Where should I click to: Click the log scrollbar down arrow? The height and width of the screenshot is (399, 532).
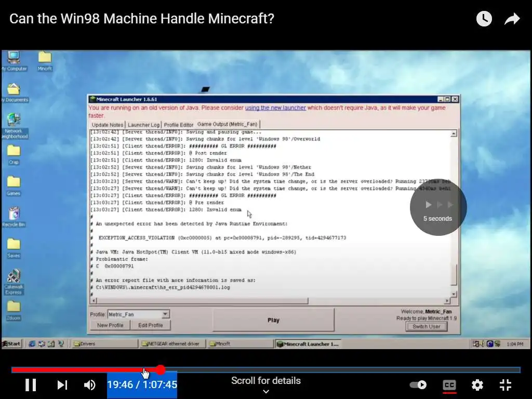coord(454,294)
